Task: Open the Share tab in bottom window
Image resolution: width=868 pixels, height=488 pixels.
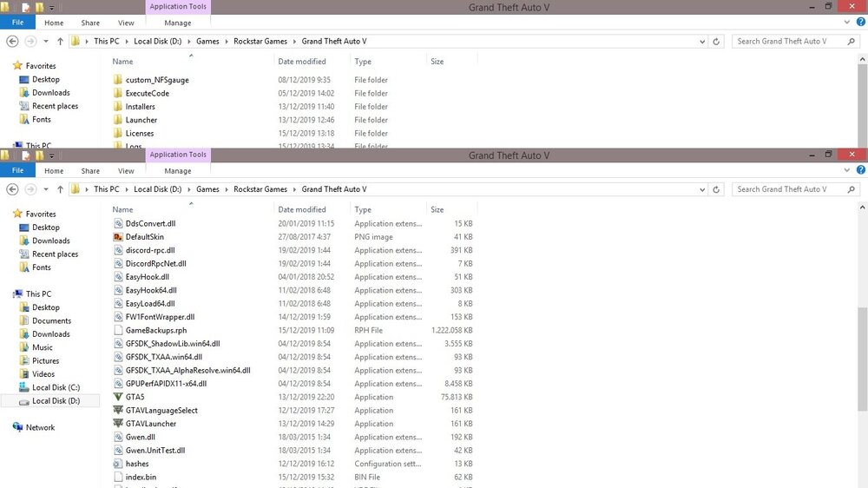Action: point(90,170)
